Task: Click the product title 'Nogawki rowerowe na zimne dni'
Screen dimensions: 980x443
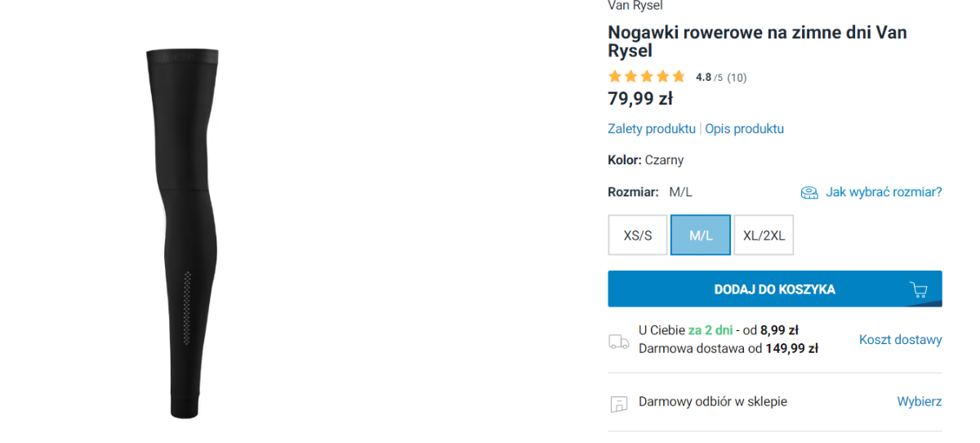Action: pyautogui.click(x=757, y=42)
